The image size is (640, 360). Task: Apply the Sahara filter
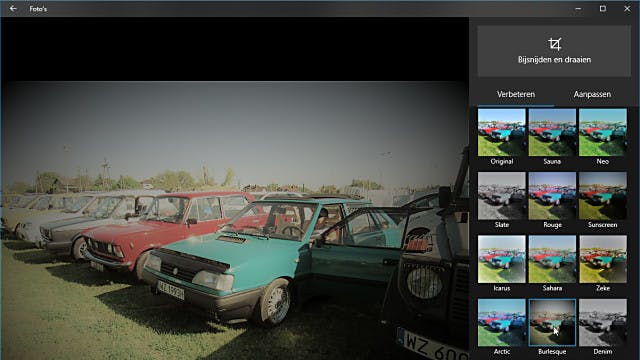point(552,259)
